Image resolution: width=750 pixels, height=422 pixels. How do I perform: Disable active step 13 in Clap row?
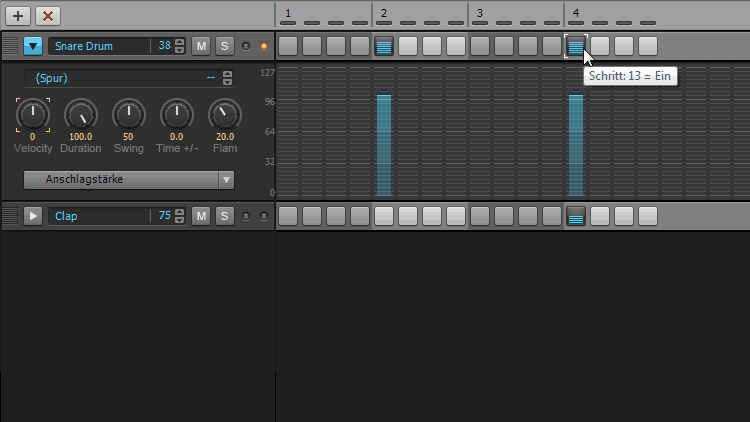pos(576,216)
